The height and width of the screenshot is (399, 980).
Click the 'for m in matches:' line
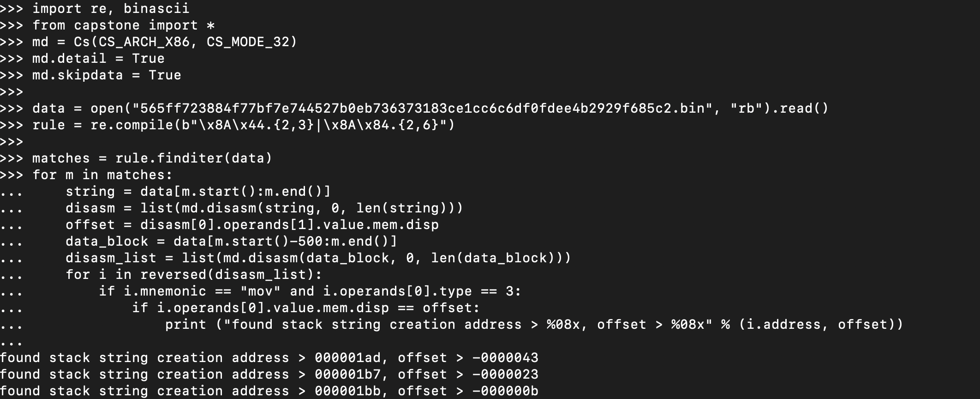tap(102, 175)
